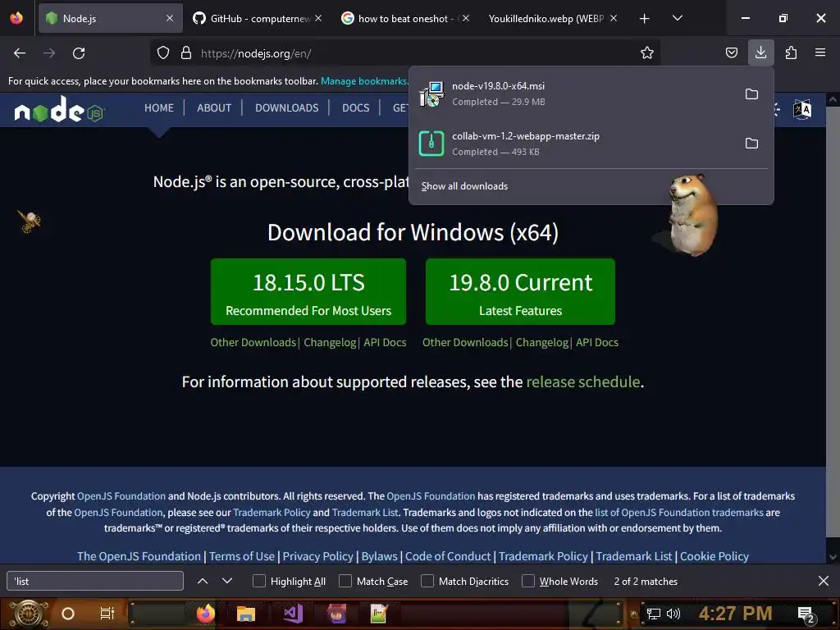840x630 pixels.
Task: Close the 'how to beat oneshot' tab
Action: (466, 18)
